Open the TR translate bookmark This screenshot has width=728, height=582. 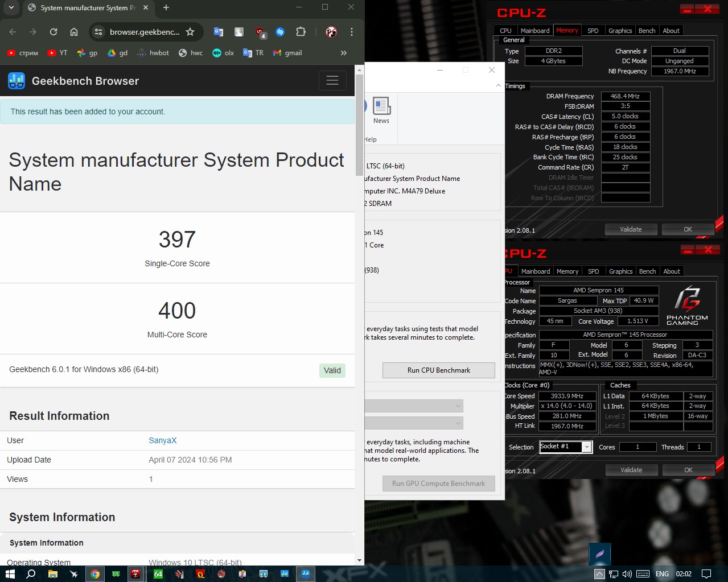(x=253, y=53)
